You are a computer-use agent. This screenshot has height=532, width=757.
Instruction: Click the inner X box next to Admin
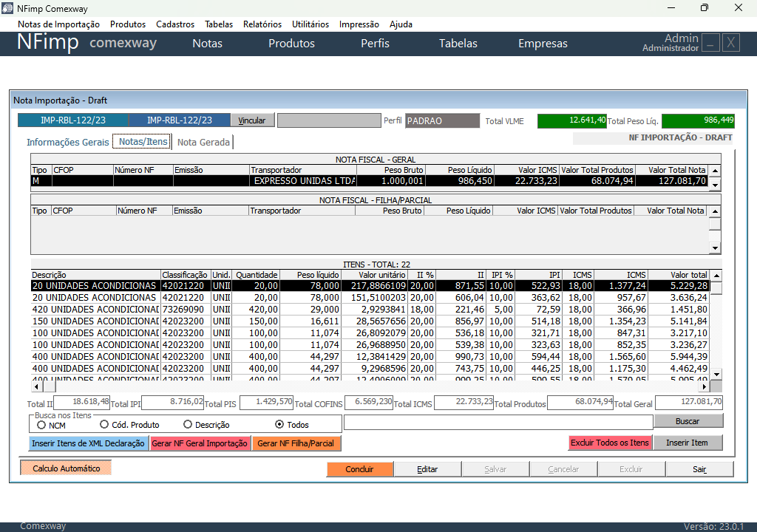[x=731, y=43]
